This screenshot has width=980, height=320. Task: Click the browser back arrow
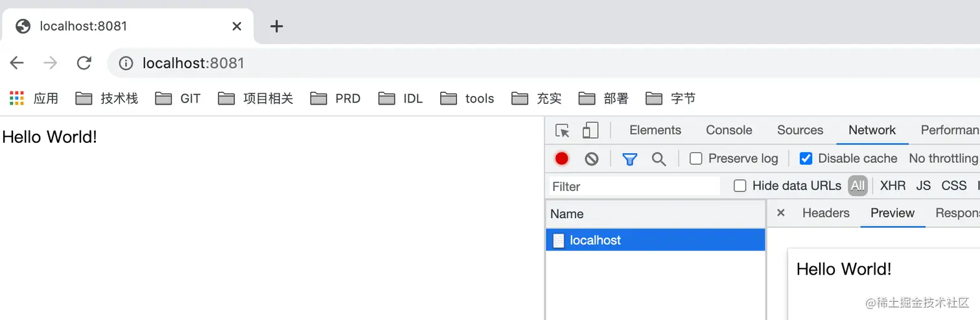pos(17,63)
